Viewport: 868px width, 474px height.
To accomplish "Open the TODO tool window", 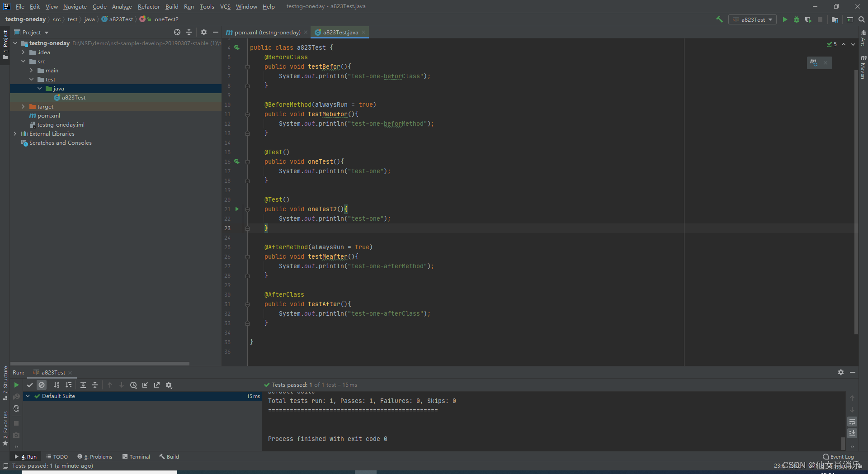I will (x=57, y=456).
